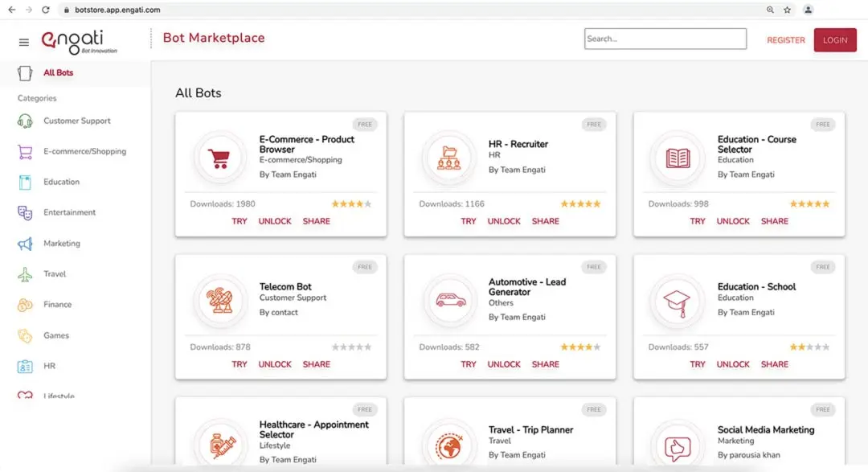Bookmark this page with the star icon
The height and width of the screenshot is (472, 868).
tap(787, 10)
